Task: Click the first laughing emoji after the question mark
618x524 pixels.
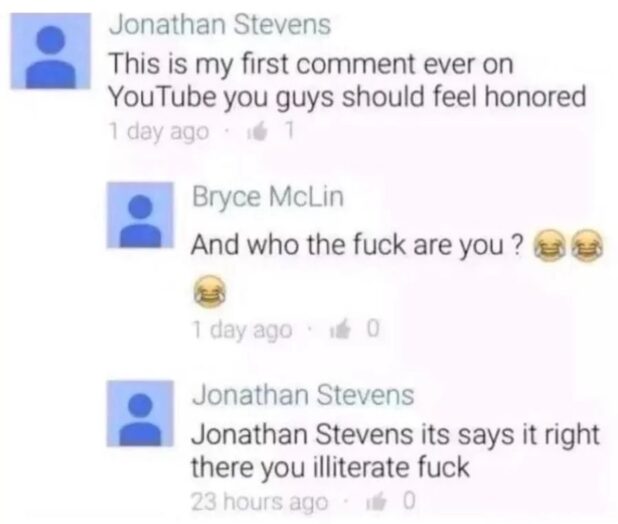Action: point(548,245)
